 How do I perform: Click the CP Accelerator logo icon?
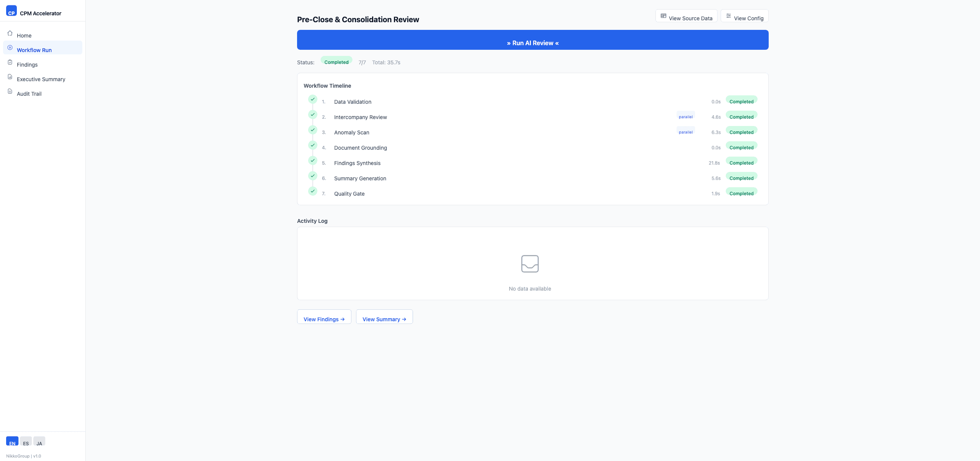click(x=11, y=11)
